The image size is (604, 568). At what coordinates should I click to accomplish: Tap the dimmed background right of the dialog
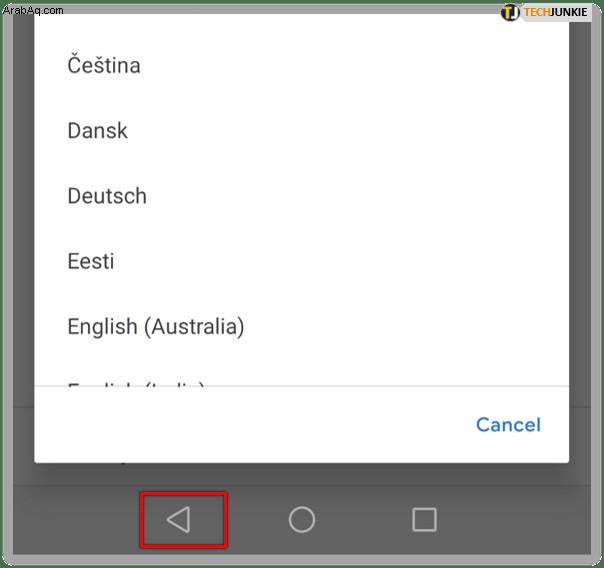tap(580, 231)
